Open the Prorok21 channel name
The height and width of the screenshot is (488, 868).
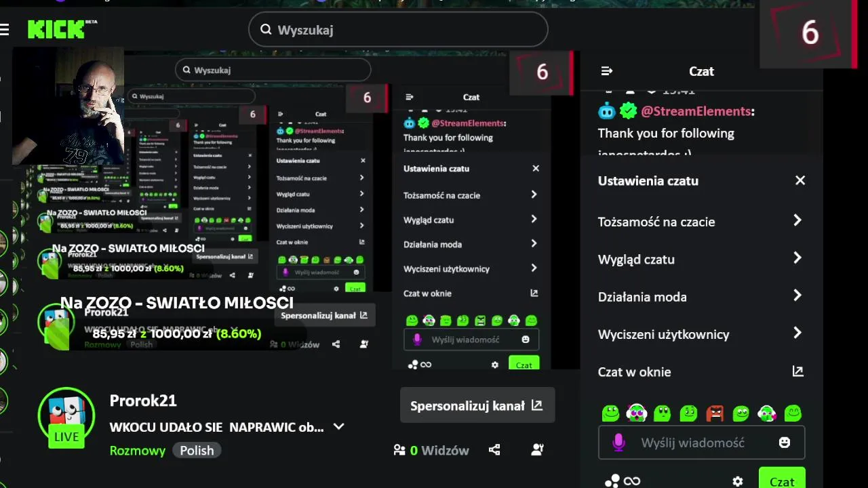pos(143,401)
